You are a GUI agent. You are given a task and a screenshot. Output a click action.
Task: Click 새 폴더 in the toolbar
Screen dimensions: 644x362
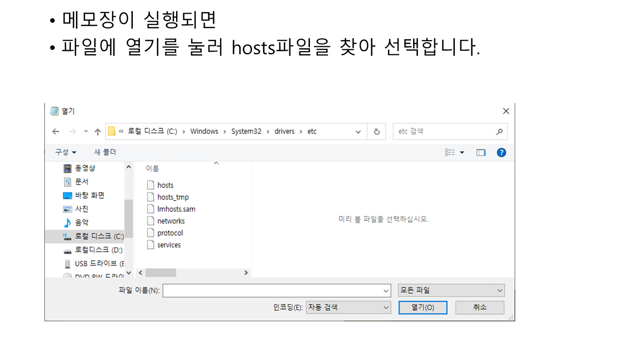point(105,152)
